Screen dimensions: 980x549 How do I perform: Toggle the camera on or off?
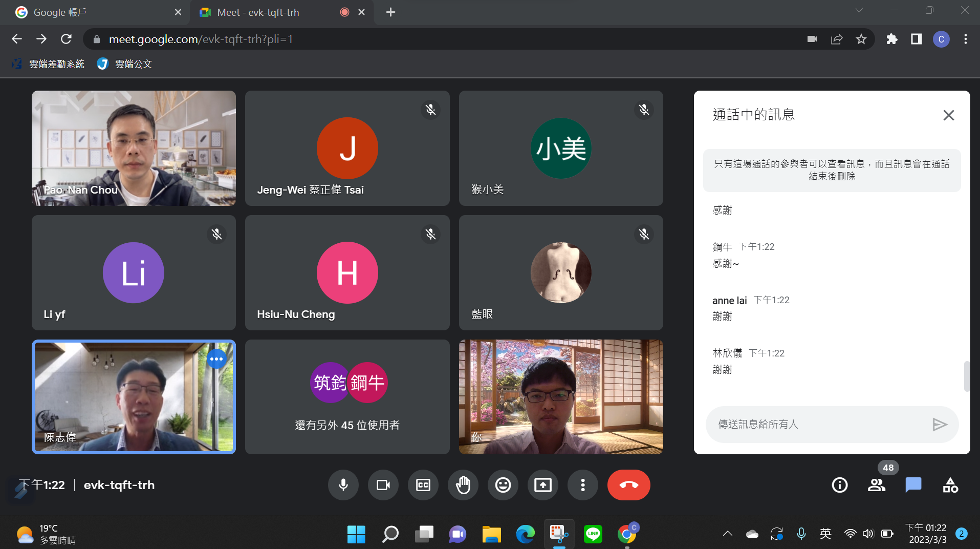(383, 485)
